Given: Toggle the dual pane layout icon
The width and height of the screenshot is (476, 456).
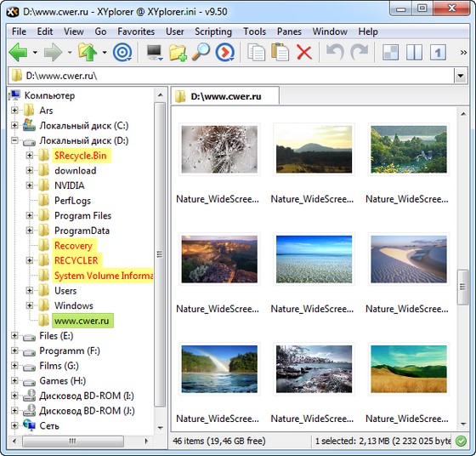Looking at the screenshot, I should [x=414, y=53].
